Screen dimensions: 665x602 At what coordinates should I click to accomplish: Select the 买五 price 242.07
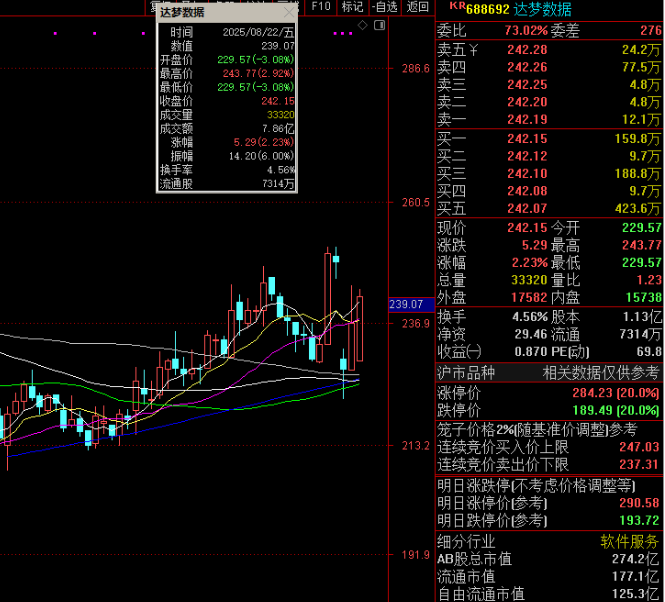527,209
